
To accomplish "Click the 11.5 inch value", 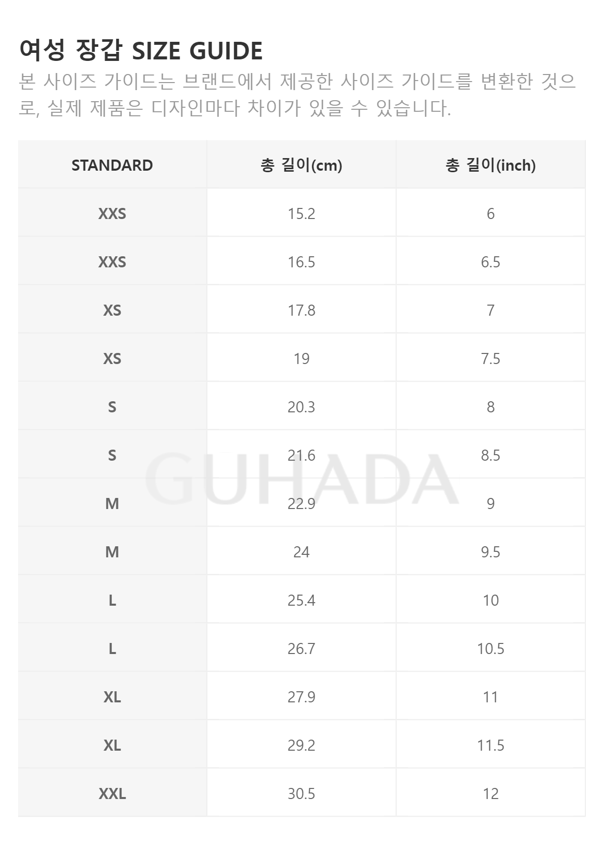I will [x=491, y=745].
